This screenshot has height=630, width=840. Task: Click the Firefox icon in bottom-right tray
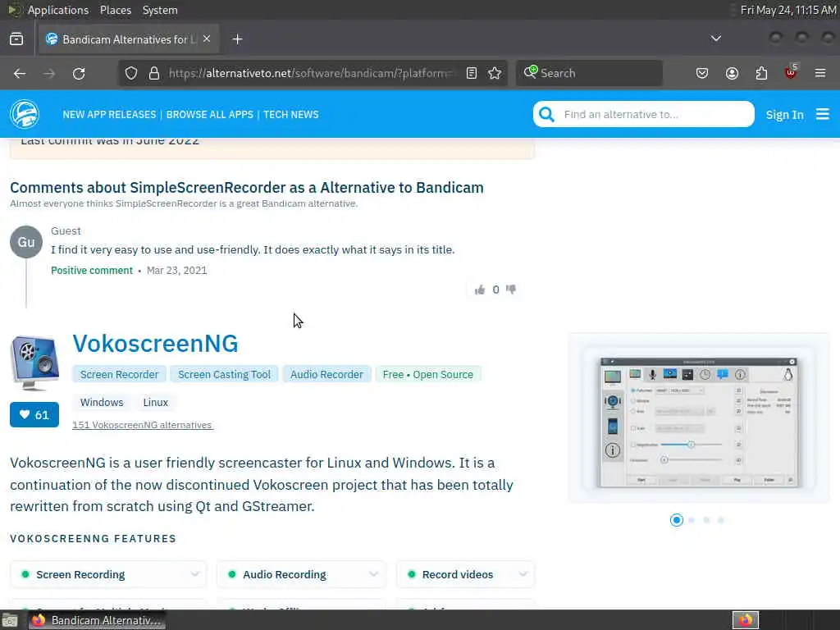coord(746,620)
